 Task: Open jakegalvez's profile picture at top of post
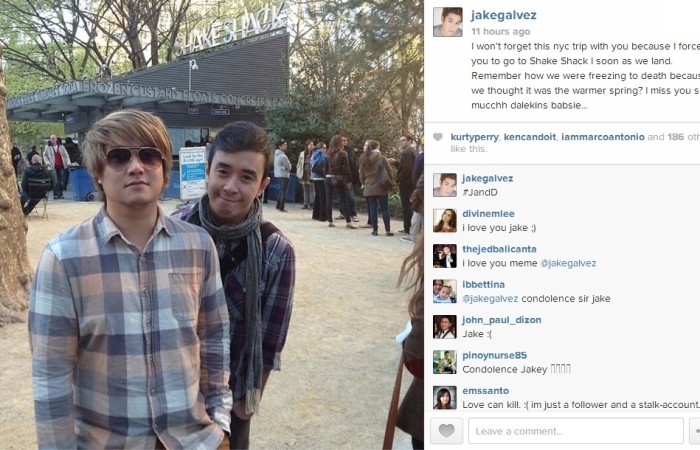[x=448, y=22]
